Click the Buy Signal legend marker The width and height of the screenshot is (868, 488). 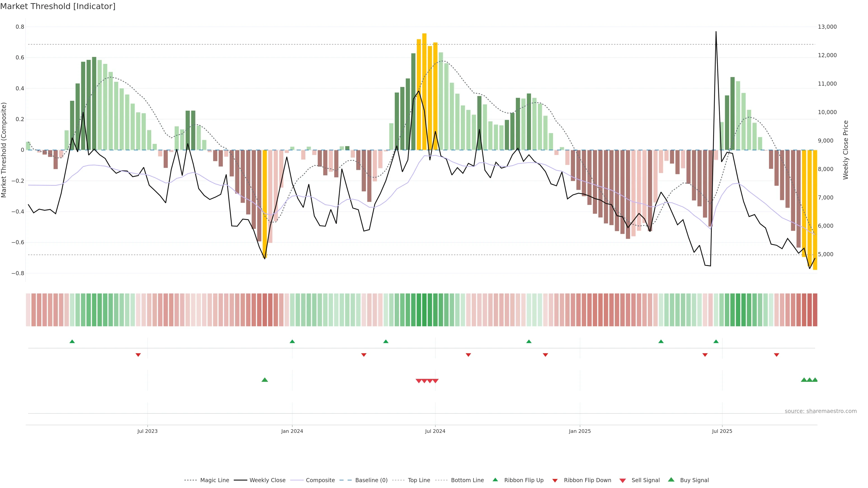671,480
